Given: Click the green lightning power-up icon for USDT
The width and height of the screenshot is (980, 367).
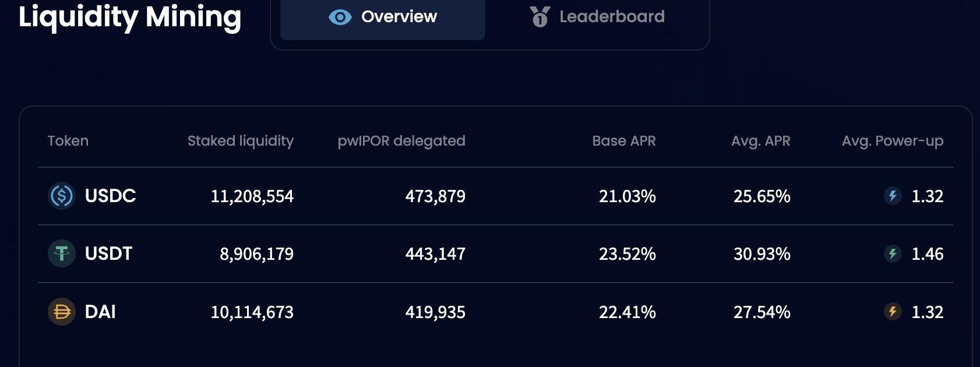Looking at the screenshot, I should pos(892,253).
